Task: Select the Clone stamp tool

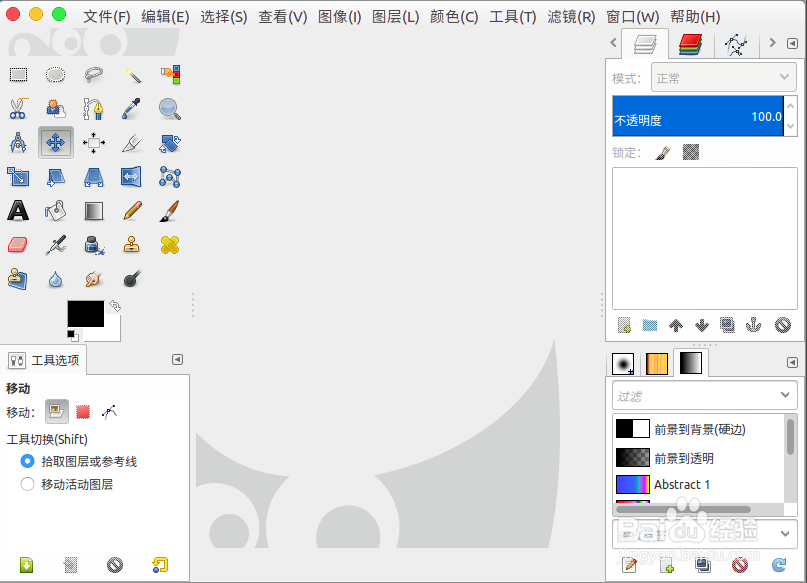Action: click(132, 245)
